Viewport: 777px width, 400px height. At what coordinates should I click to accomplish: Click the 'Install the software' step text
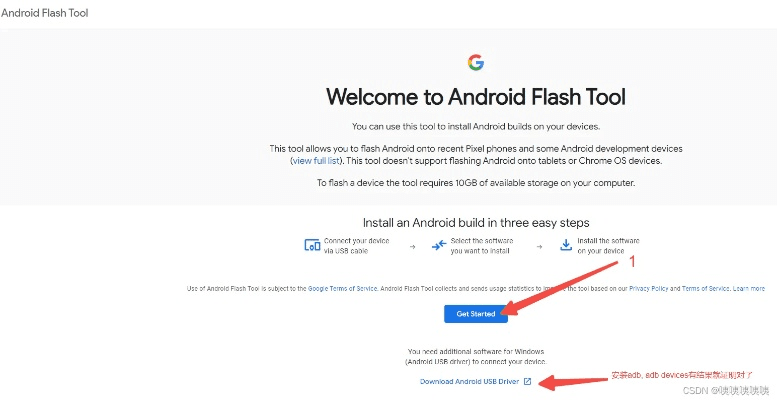point(610,246)
